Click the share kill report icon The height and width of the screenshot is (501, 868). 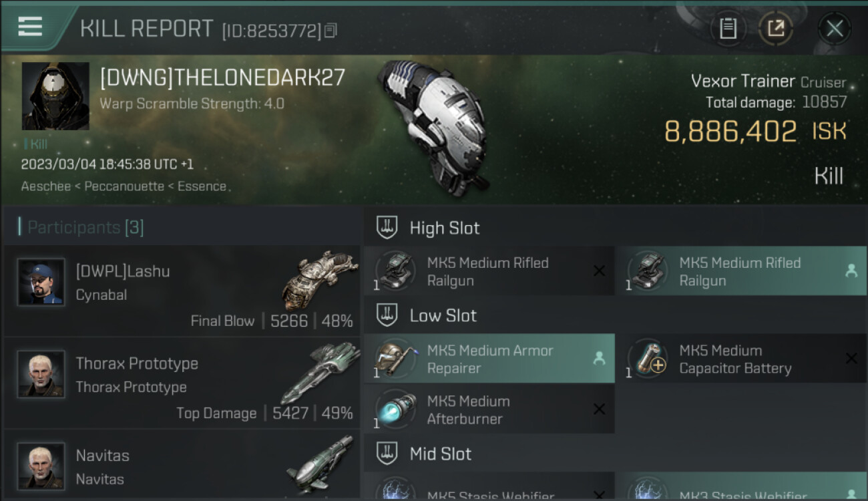coord(776,29)
